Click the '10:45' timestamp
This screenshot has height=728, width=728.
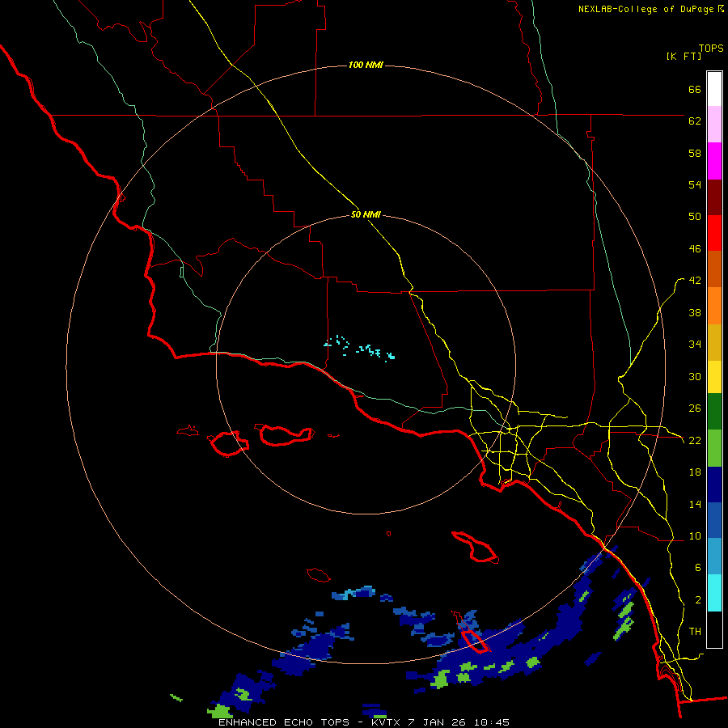click(492, 722)
